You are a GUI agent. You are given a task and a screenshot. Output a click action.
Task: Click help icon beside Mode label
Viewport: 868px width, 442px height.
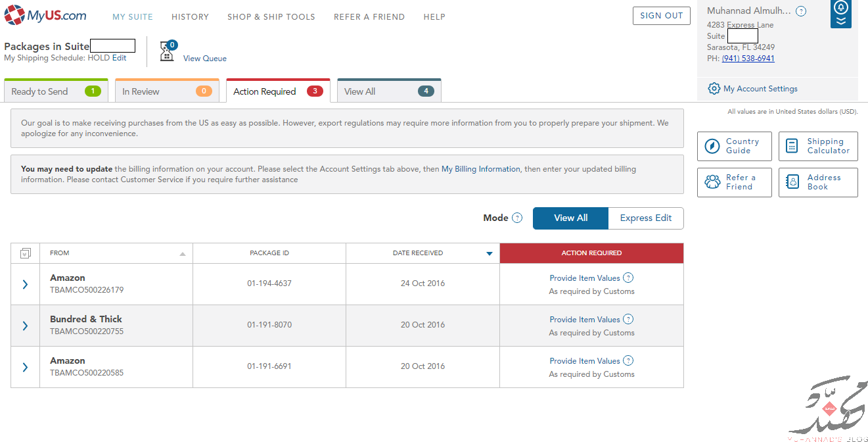[517, 218]
